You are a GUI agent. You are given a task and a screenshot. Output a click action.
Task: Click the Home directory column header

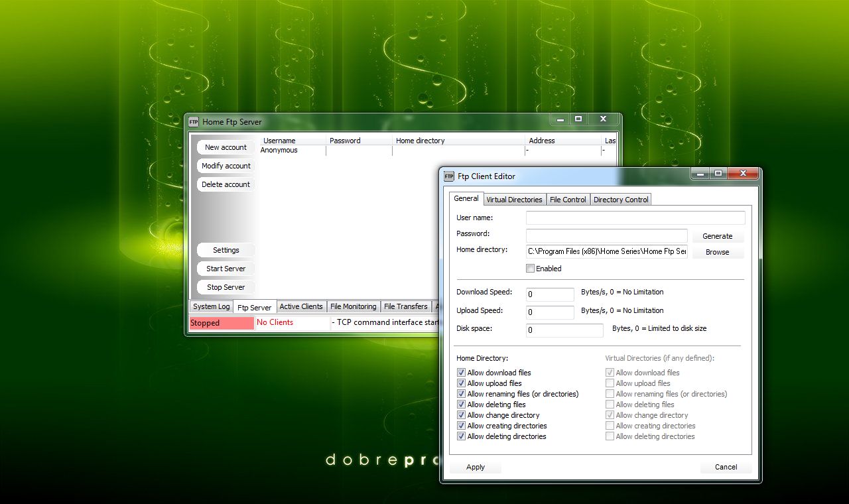coord(458,141)
